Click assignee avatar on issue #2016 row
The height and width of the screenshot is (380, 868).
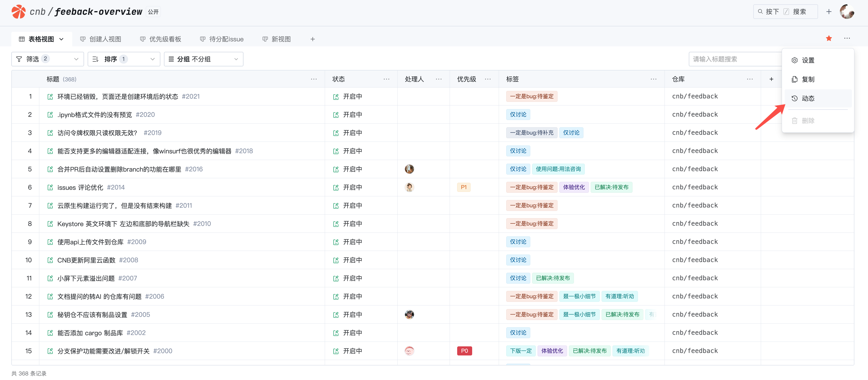(x=409, y=169)
